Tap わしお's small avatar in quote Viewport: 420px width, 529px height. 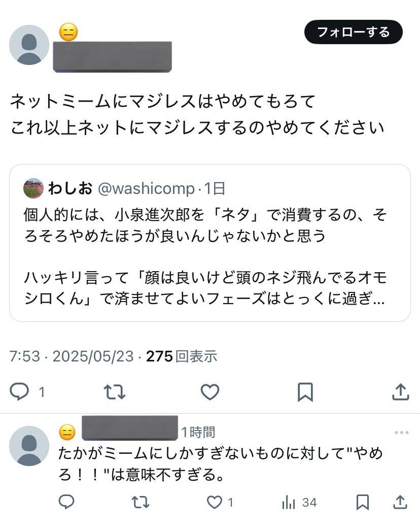tap(33, 189)
